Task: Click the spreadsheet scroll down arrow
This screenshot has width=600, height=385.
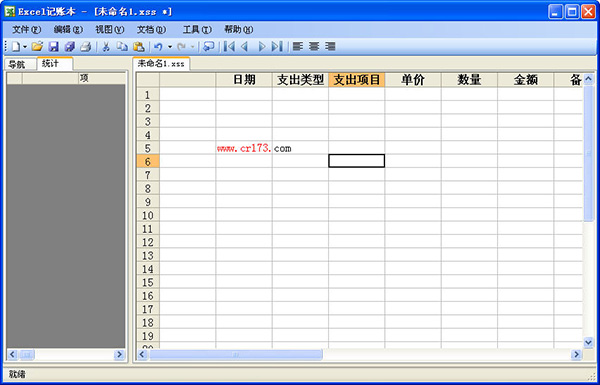Action: point(588,342)
